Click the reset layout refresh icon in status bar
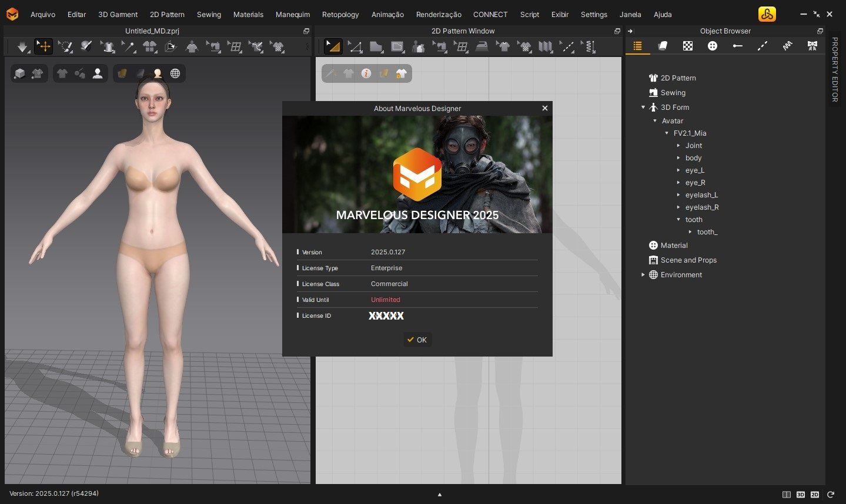Image resolution: width=846 pixels, height=504 pixels. tap(831, 495)
